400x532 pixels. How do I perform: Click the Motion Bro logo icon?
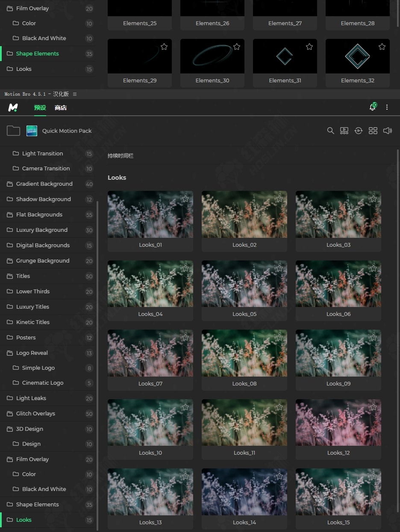[x=13, y=108]
